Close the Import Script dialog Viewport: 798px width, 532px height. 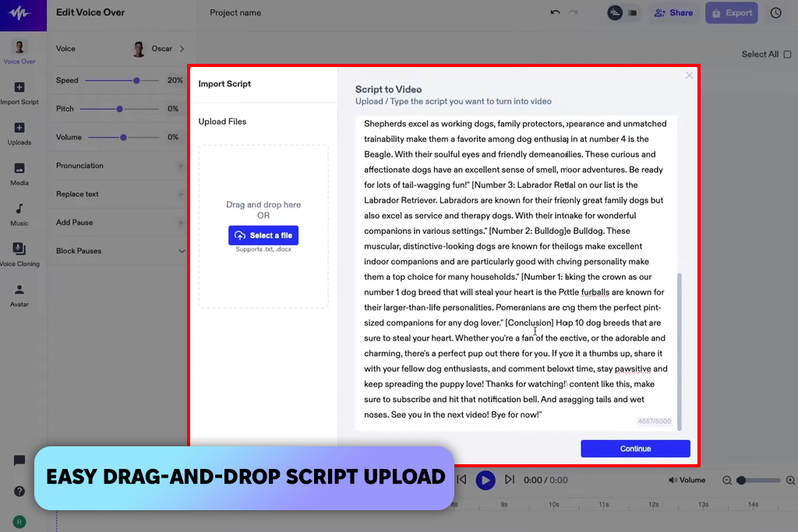pyautogui.click(x=689, y=76)
